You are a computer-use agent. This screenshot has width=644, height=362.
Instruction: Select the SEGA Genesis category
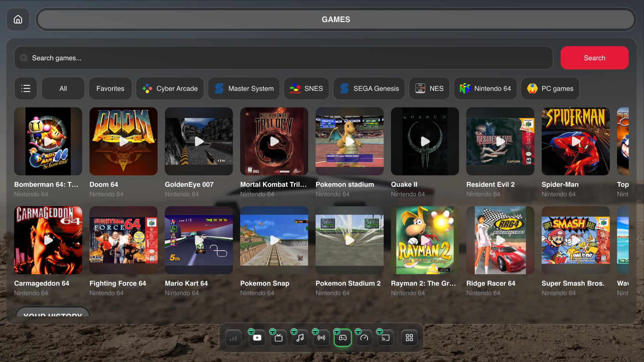(369, 88)
